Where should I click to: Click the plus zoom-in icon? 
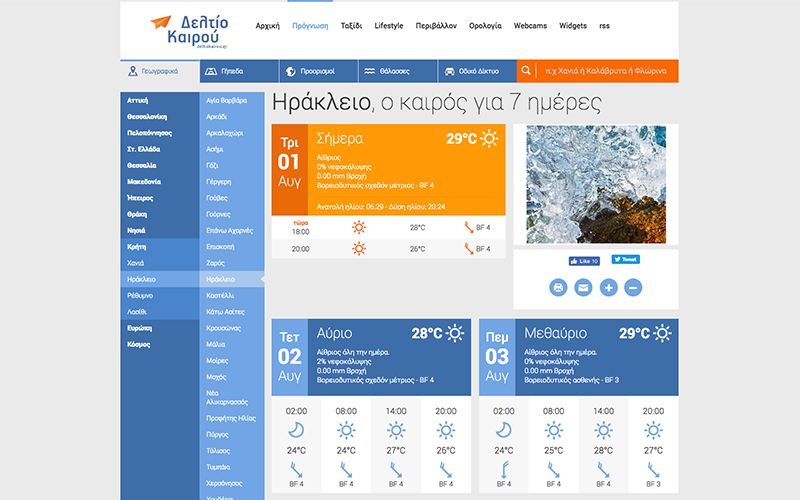[608, 288]
